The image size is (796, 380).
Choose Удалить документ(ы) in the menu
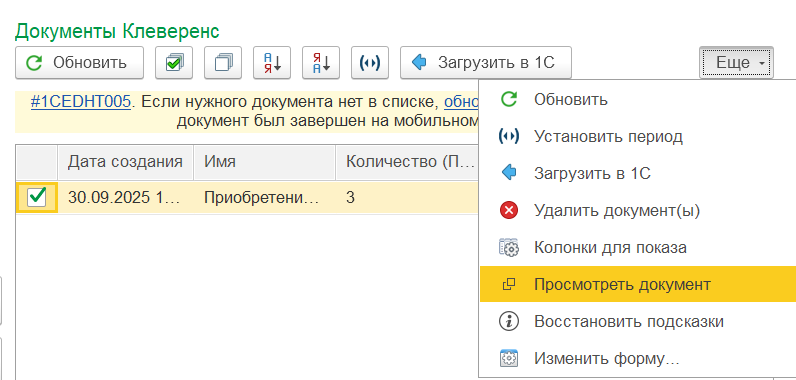click(x=638, y=211)
